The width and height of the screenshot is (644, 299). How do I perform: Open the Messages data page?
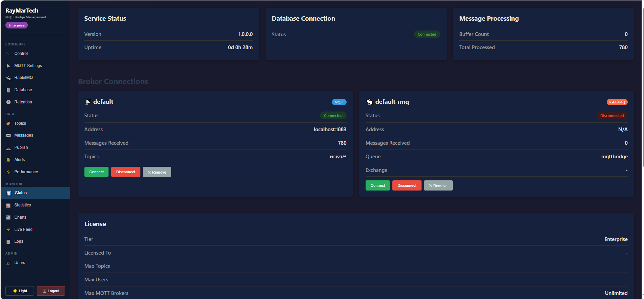35,135
